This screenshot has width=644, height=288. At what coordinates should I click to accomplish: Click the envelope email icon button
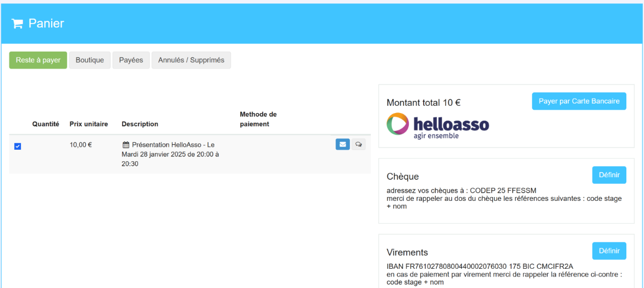[x=342, y=145]
